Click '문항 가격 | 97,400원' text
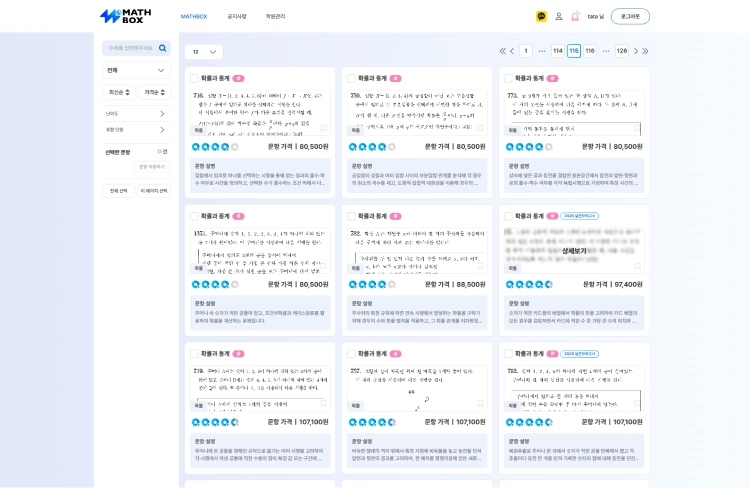The image size is (750, 488). pos(612,285)
